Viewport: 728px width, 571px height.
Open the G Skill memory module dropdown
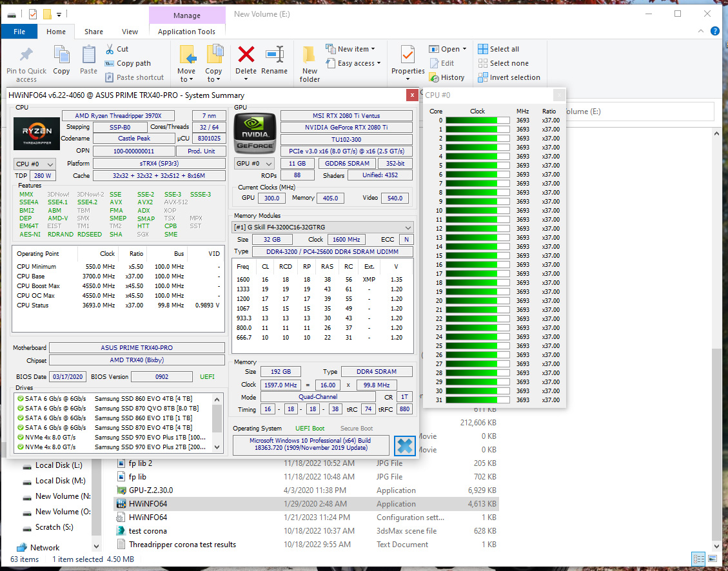coord(408,227)
